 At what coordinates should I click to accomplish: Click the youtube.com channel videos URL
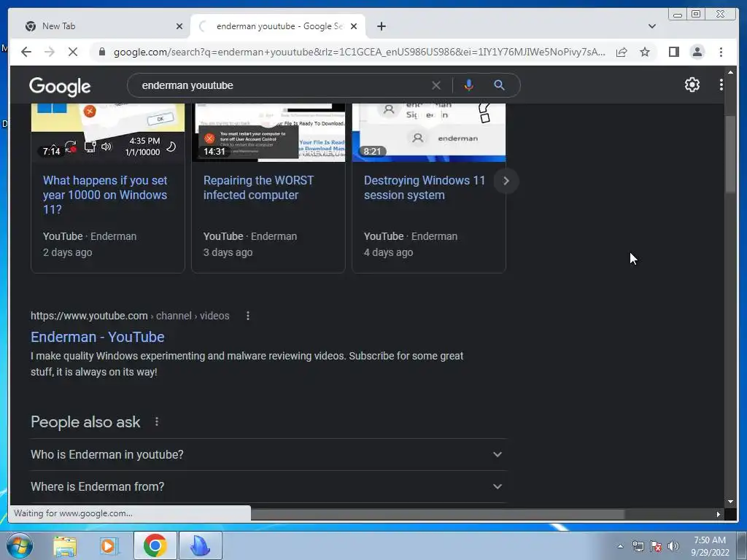(x=130, y=316)
